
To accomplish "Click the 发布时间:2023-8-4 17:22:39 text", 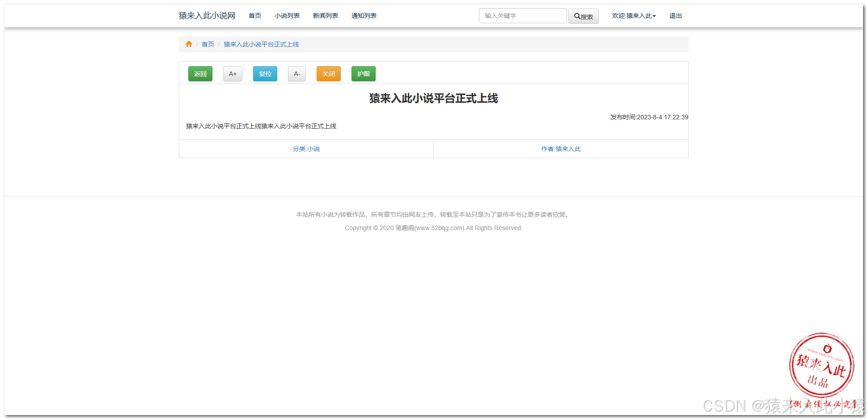I will pos(649,117).
